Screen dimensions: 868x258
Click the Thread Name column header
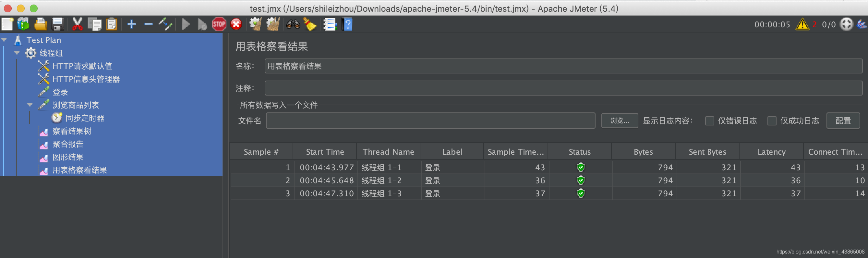[x=388, y=152]
